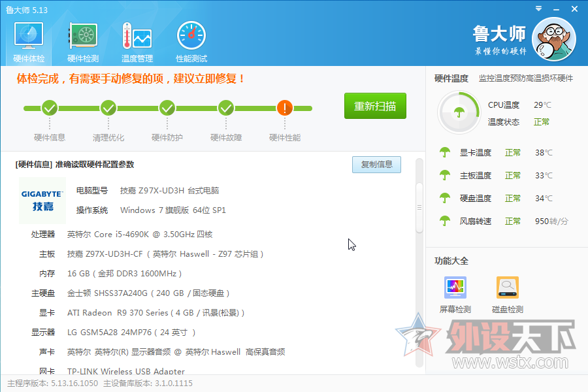Image resolution: width=588 pixels, height=392 pixels.
Task: Click the orange 硬件性能 warning step
Action: [285, 108]
